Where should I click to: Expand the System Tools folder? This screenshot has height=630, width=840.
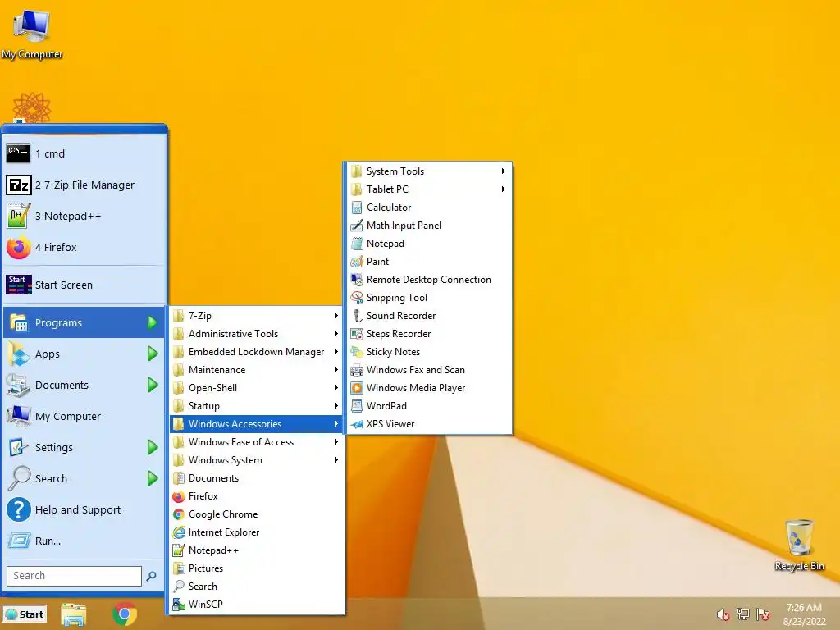428,171
